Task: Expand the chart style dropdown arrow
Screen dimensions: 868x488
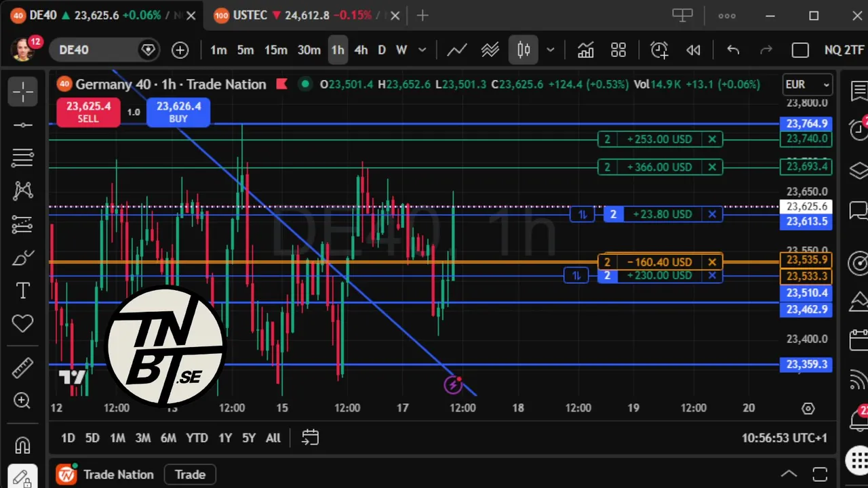Action: 551,49
